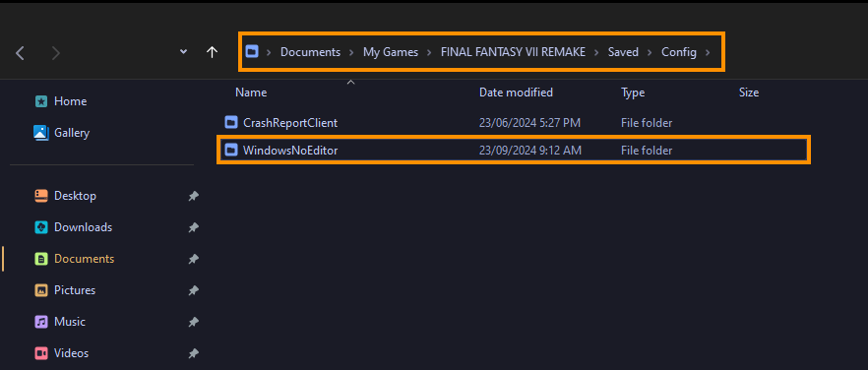Navigate to My Games in the breadcrumb

[x=391, y=52]
